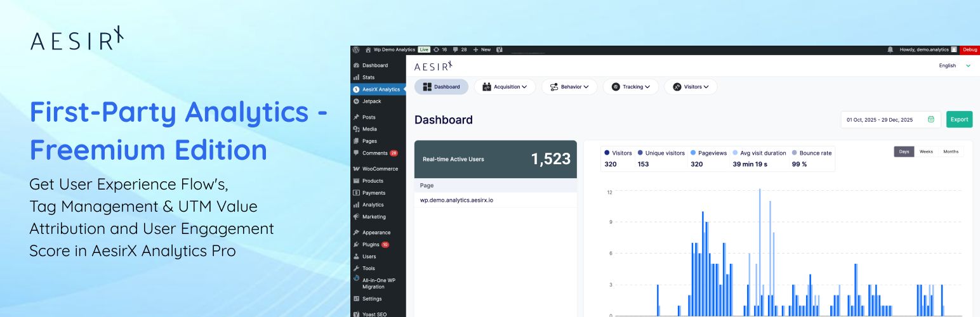Toggle the Unique visitors series in legend
The height and width of the screenshot is (317, 980).
pyautogui.click(x=661, y=153)
